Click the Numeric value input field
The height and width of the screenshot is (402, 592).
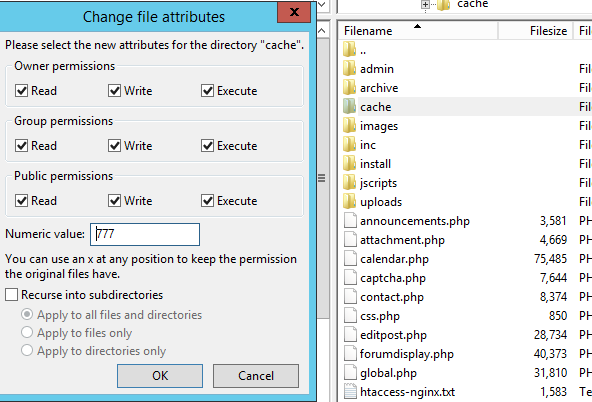(145, 234)
